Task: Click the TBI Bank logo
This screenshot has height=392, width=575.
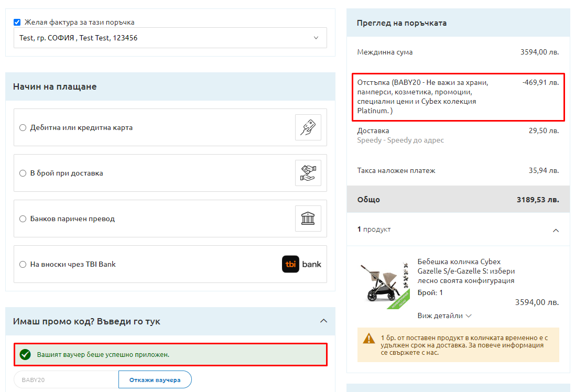Action: tap(301, 264)
